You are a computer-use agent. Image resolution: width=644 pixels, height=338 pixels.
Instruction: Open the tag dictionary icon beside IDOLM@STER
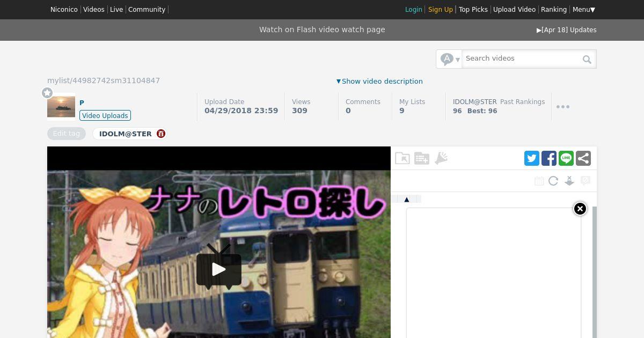coord(161,134)
